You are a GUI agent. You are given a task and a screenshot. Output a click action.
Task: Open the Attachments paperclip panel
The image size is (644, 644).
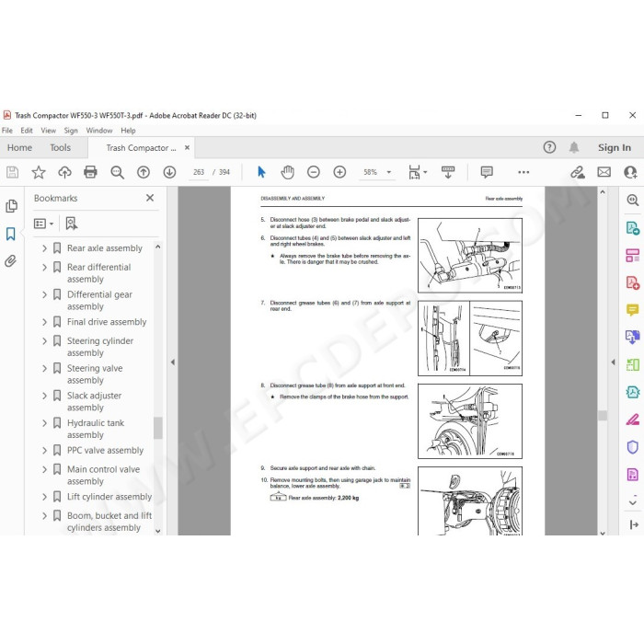coord(11,260)
